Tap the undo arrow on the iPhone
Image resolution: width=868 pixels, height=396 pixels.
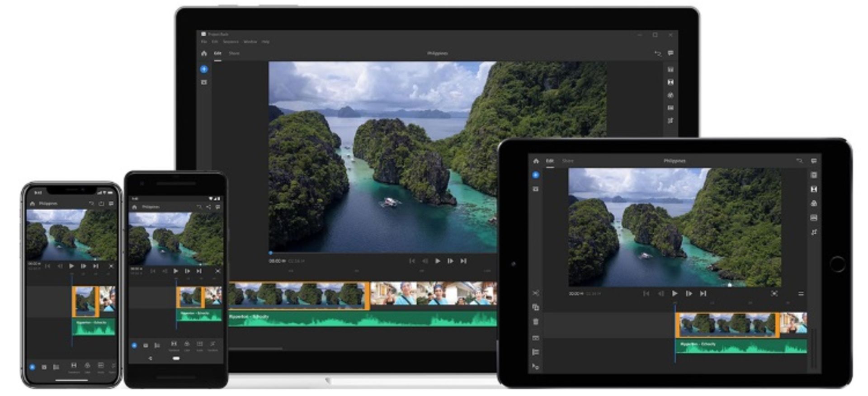91,203
